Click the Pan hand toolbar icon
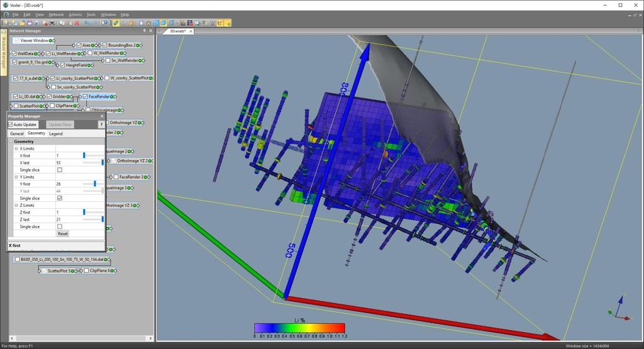644x349 pixels. pos(131,23)
